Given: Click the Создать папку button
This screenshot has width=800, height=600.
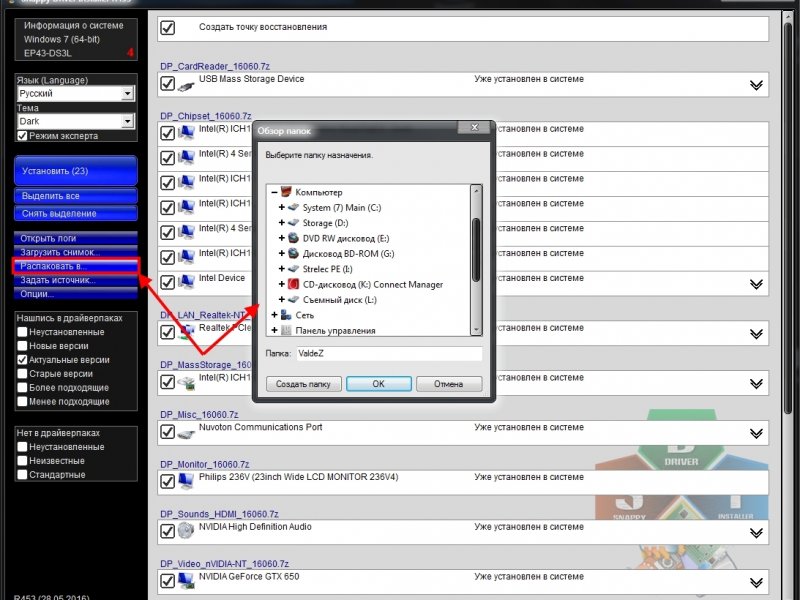Looking at the screenshot, I should coord(304,384).
